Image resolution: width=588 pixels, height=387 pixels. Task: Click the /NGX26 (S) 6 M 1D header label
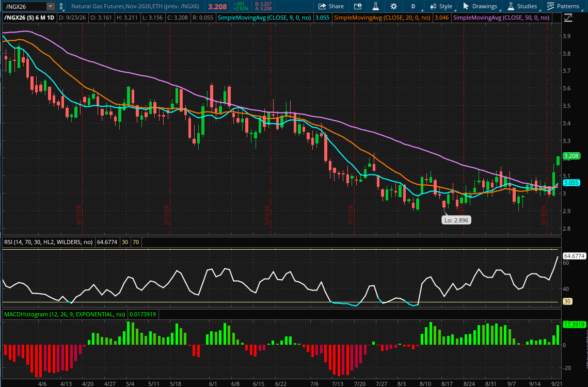[29, 18]
